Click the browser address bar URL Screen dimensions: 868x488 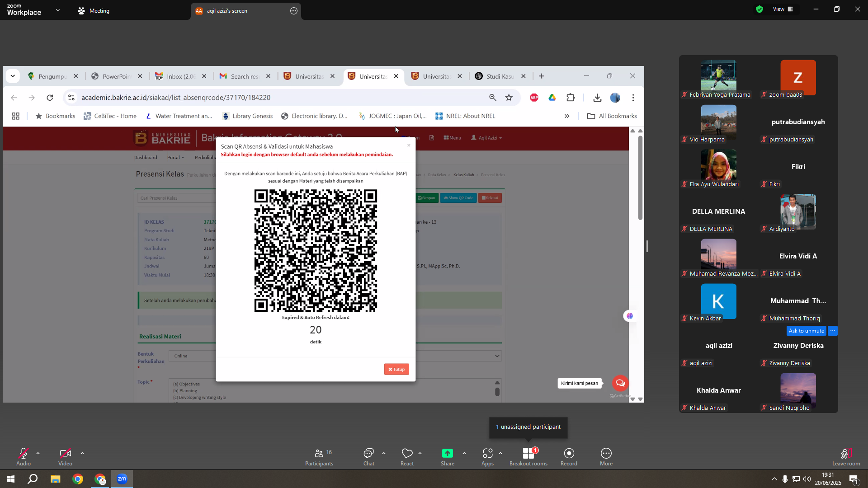[176, 98]
